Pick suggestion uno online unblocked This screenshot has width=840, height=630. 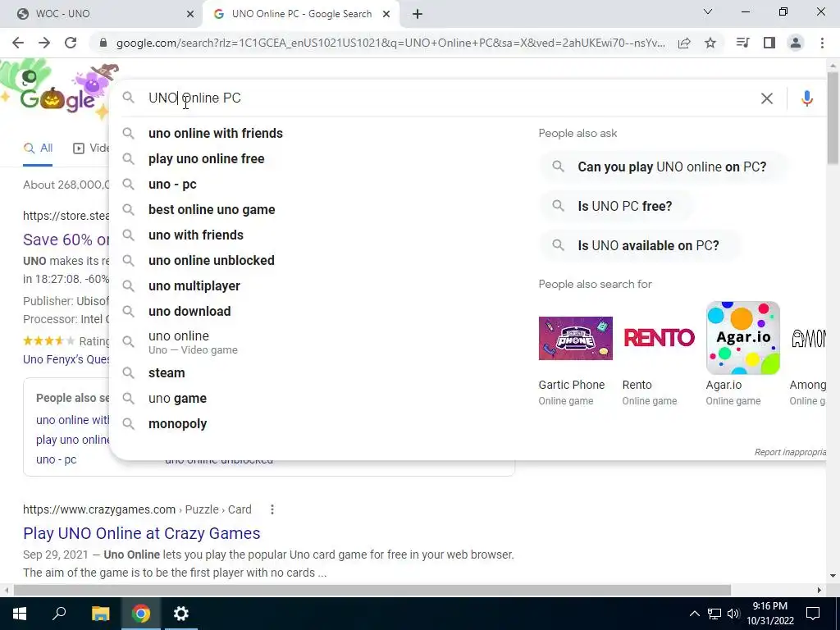[x=211, y=260]
